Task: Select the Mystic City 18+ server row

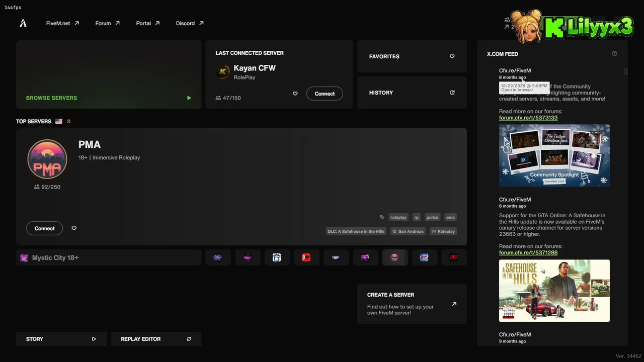Action: [x=109, y=257]
